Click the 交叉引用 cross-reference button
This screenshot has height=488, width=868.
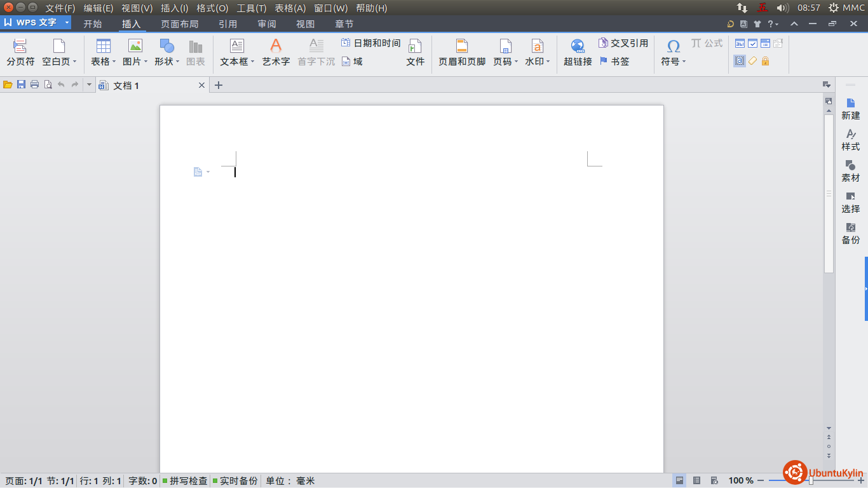(623, 43)
